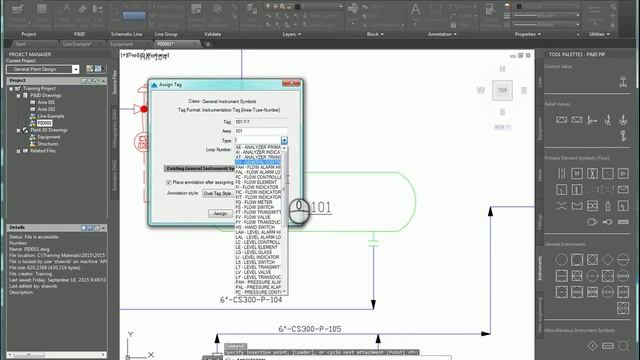640x360 pixels.
Task: Click the N compass direction on the ViewCube
Action: (502, 69)
